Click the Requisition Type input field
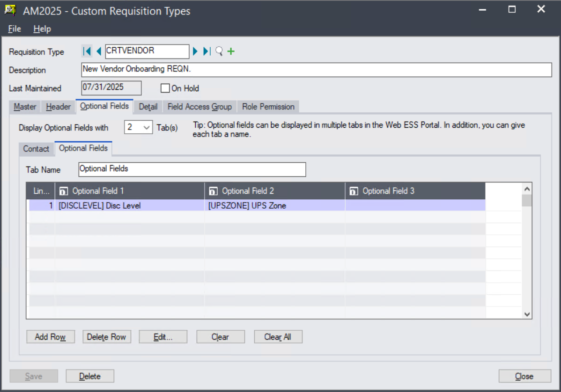The height and width of the screenshot is (392, 561). (x=147, y=51)
